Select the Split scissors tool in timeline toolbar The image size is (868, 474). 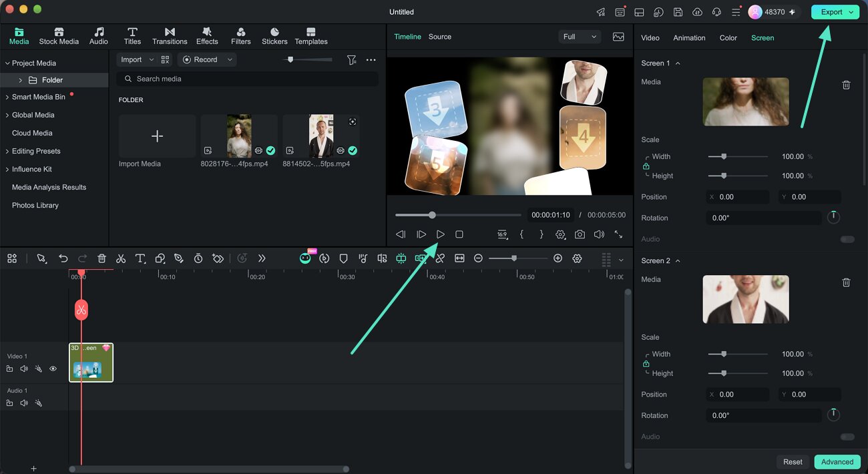(x=121, y=258)
